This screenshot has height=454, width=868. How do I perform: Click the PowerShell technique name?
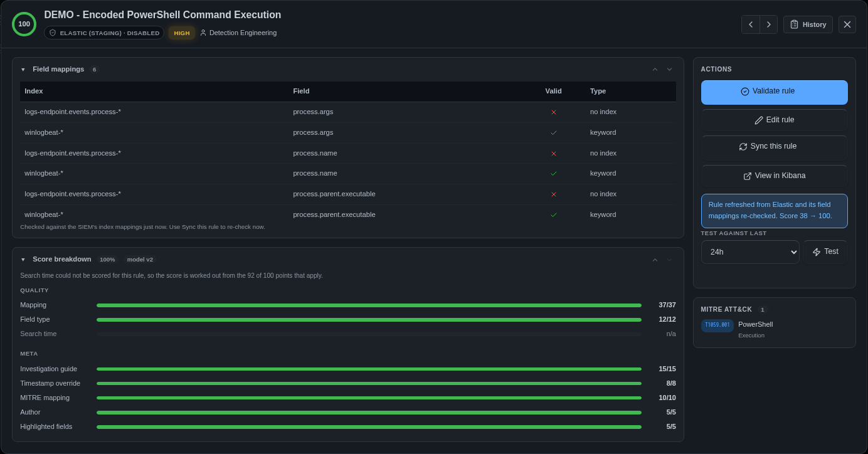755,325
